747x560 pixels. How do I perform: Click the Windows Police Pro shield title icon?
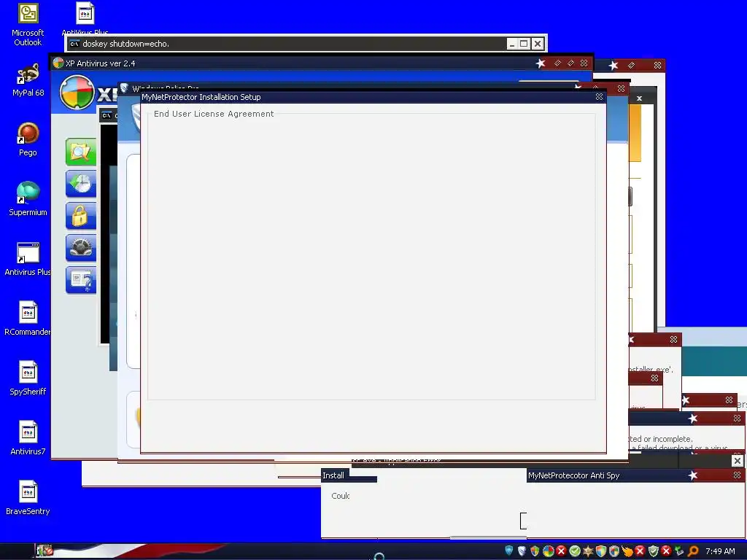(x=124, y=87)
